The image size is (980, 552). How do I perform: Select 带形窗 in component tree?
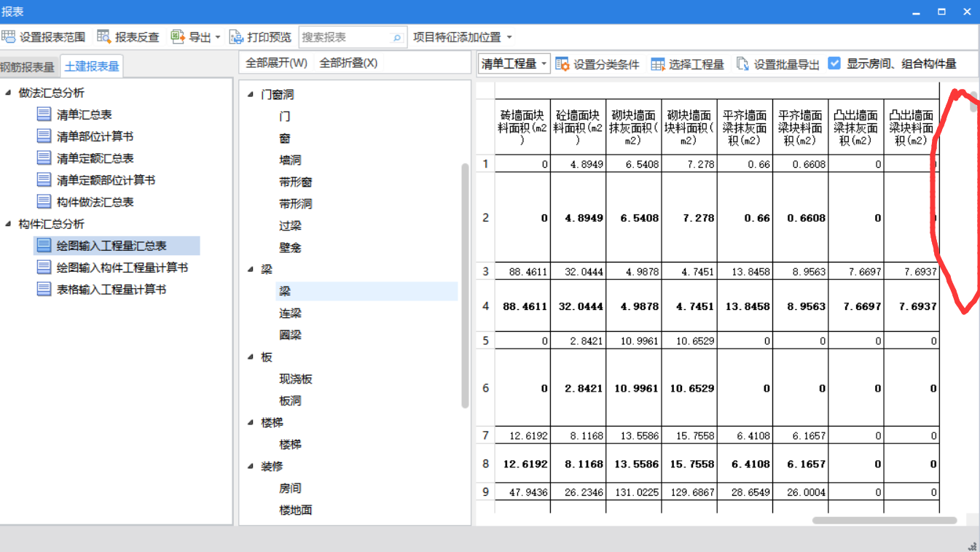tap(295, 182)
